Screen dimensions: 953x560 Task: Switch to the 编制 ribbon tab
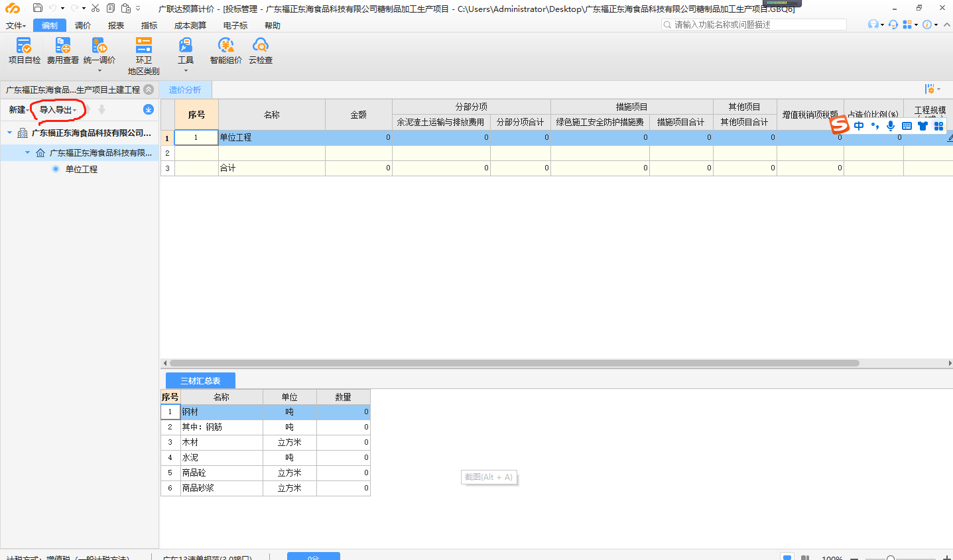pos(50,25)
